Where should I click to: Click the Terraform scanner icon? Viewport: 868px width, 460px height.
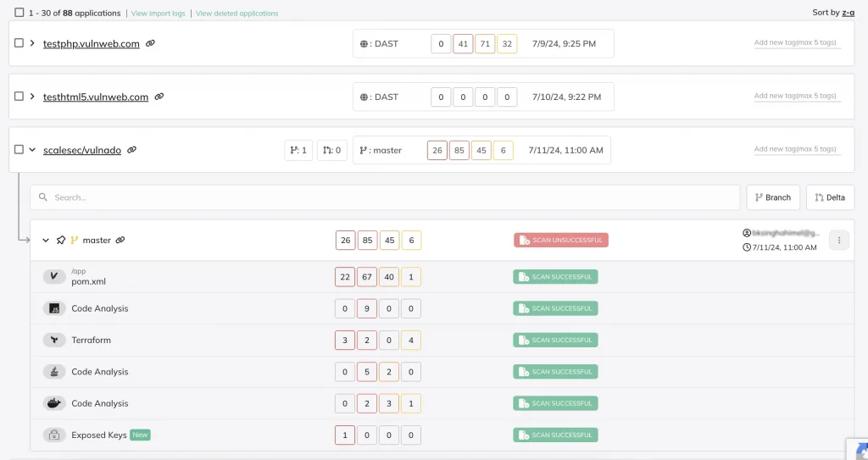tap(54, 340)
